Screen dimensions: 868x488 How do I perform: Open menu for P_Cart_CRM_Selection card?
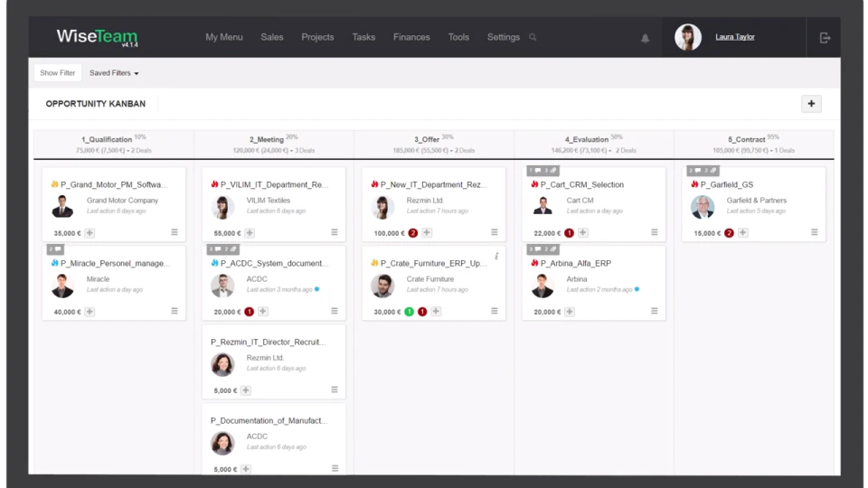point(655,232)
